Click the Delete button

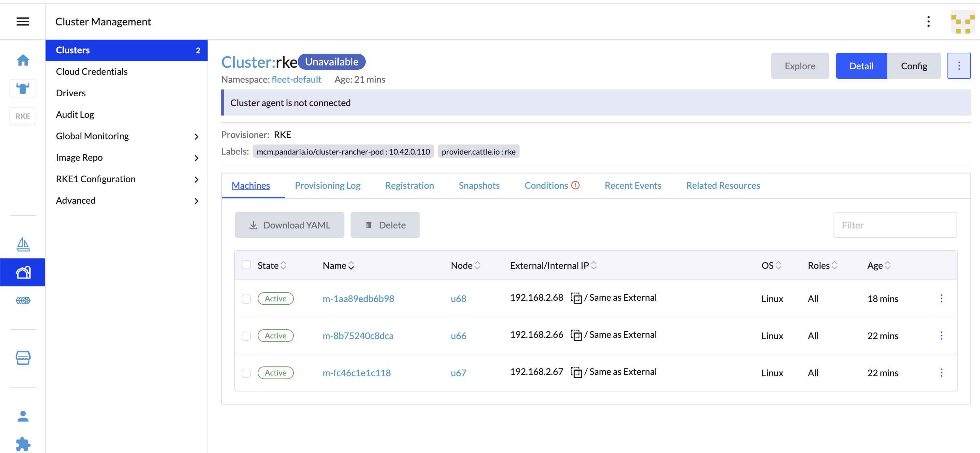coord(385,225)
